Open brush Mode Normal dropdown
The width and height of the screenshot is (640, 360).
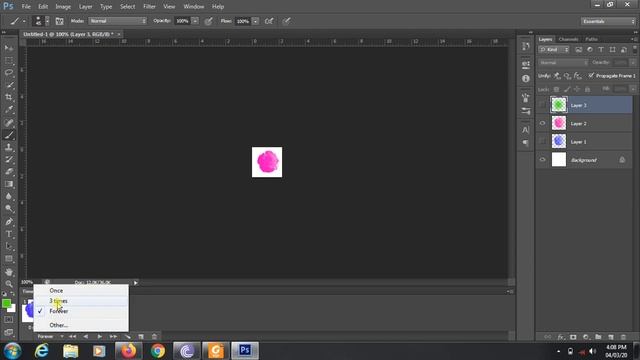click(x=118, y=21)
